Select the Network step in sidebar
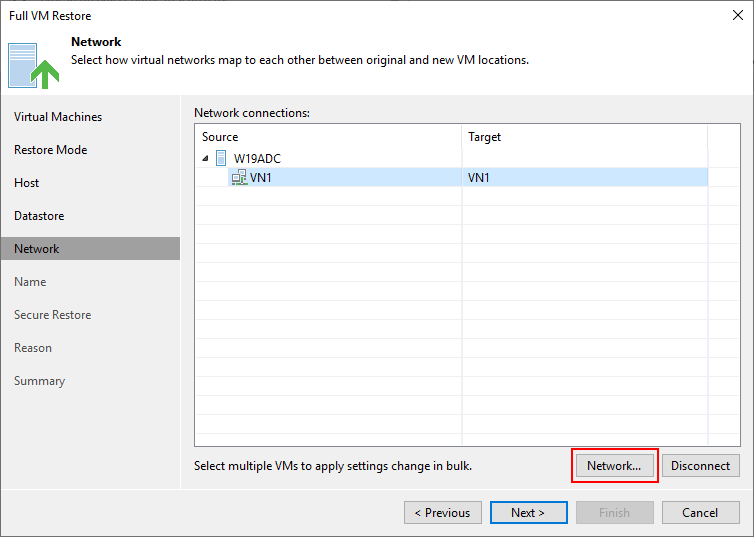 click(x=90, y=249)
